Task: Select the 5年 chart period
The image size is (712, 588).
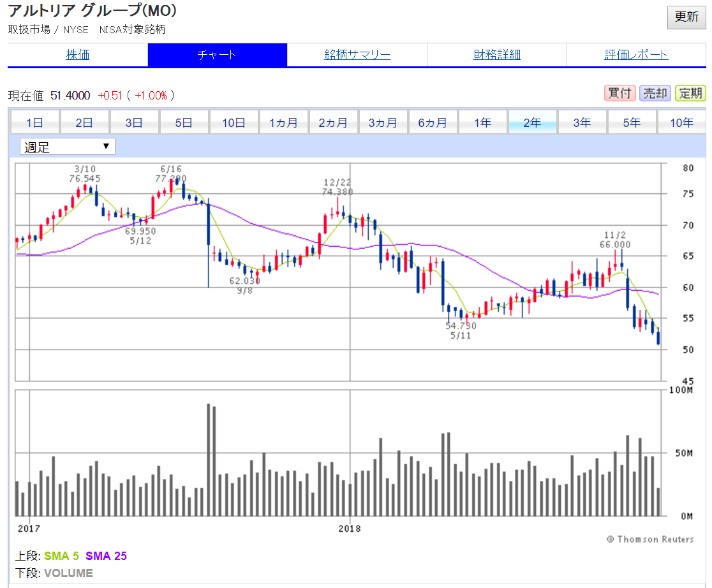Action: (x=632, y=122)
